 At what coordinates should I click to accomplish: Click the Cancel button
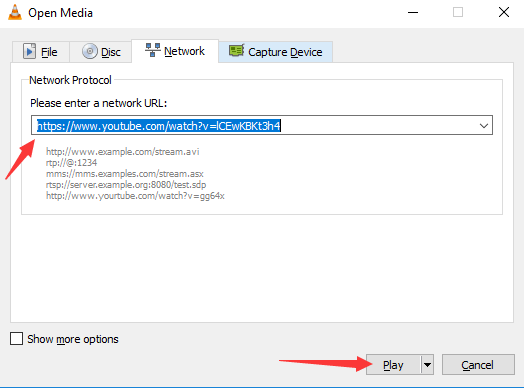point(478,365)
